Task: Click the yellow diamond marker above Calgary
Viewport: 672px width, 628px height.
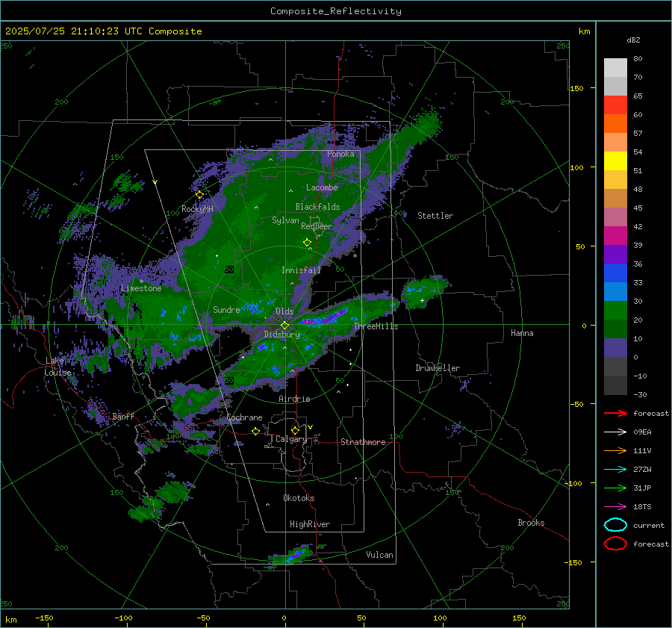Action: 295,430
